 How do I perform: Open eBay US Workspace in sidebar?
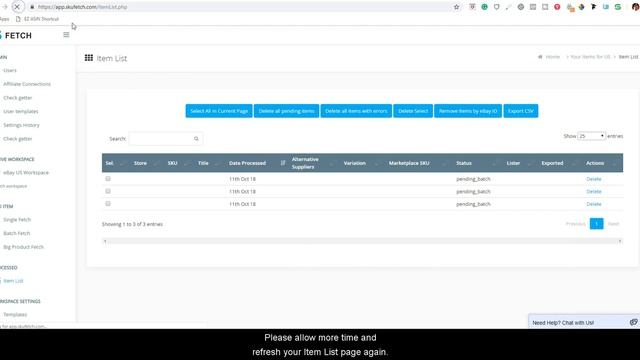26,173
